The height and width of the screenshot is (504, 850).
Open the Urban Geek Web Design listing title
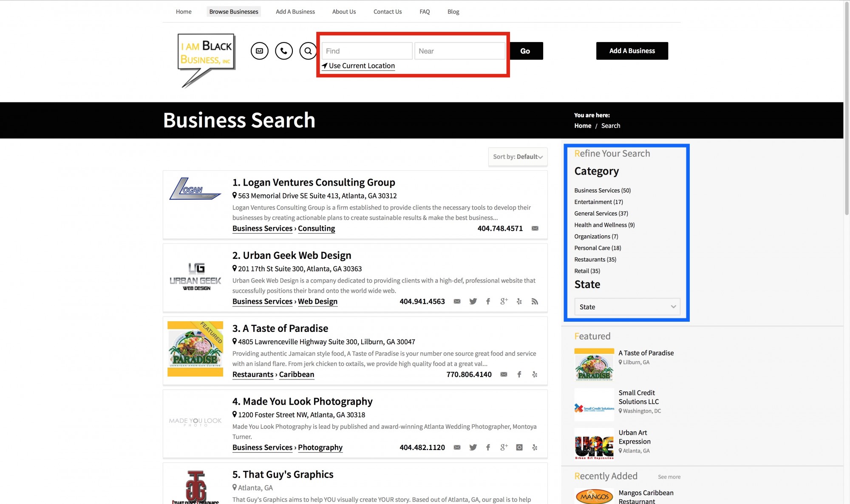click(292, 255)
